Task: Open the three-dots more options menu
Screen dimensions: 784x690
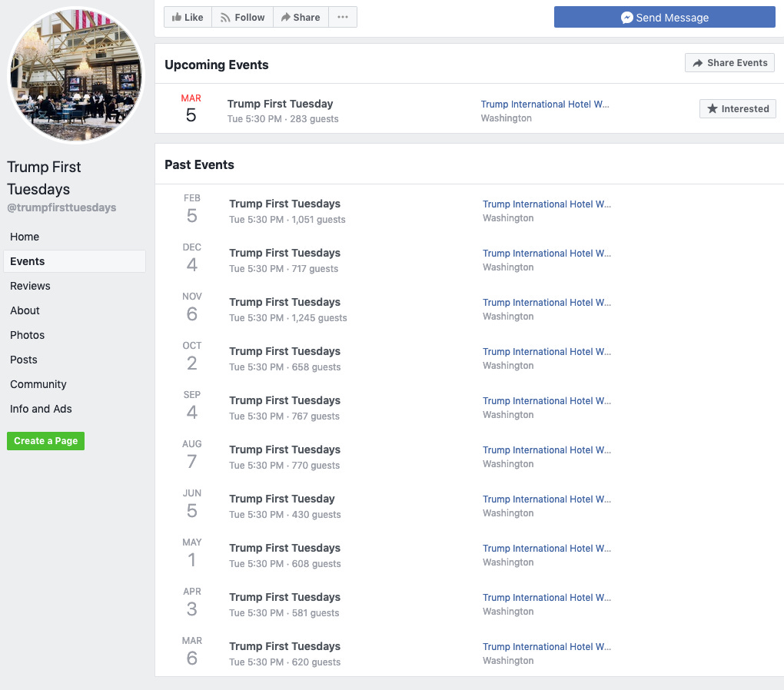Action: pos(343,17)
